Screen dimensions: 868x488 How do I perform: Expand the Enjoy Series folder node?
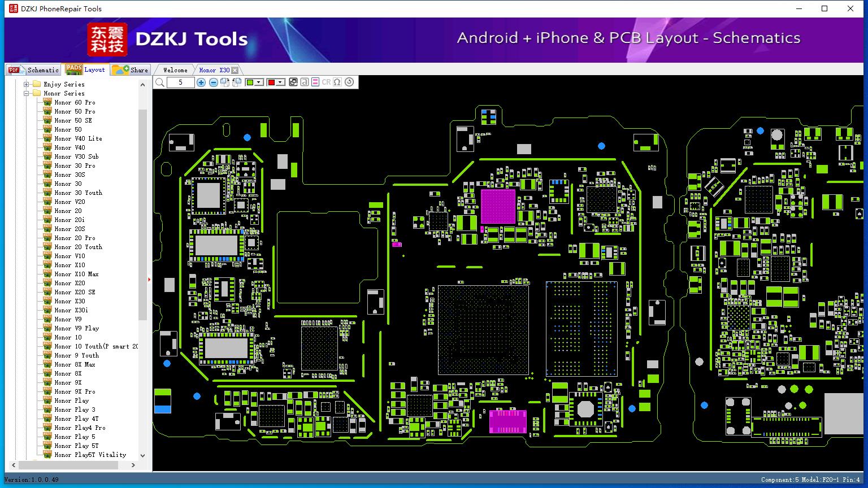point(26,84)
